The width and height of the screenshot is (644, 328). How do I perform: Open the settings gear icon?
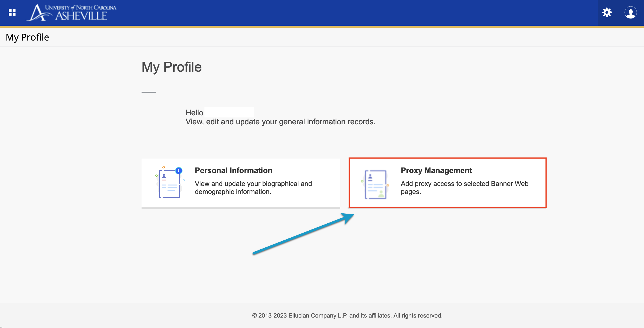pyautogui.click(x=606, y=12)
